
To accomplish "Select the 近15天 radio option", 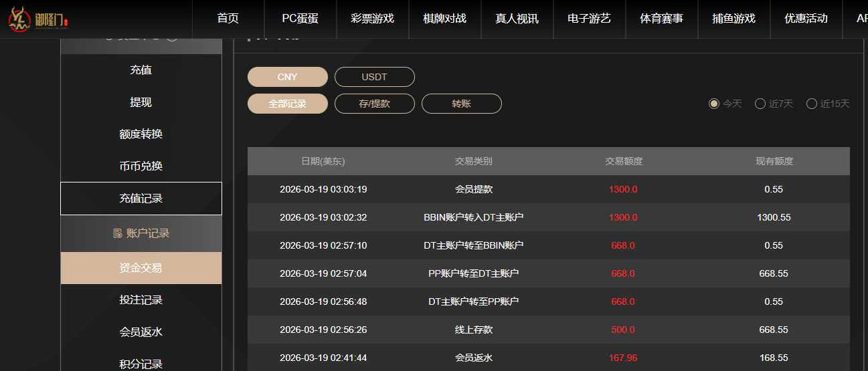I will click(812, 104).
